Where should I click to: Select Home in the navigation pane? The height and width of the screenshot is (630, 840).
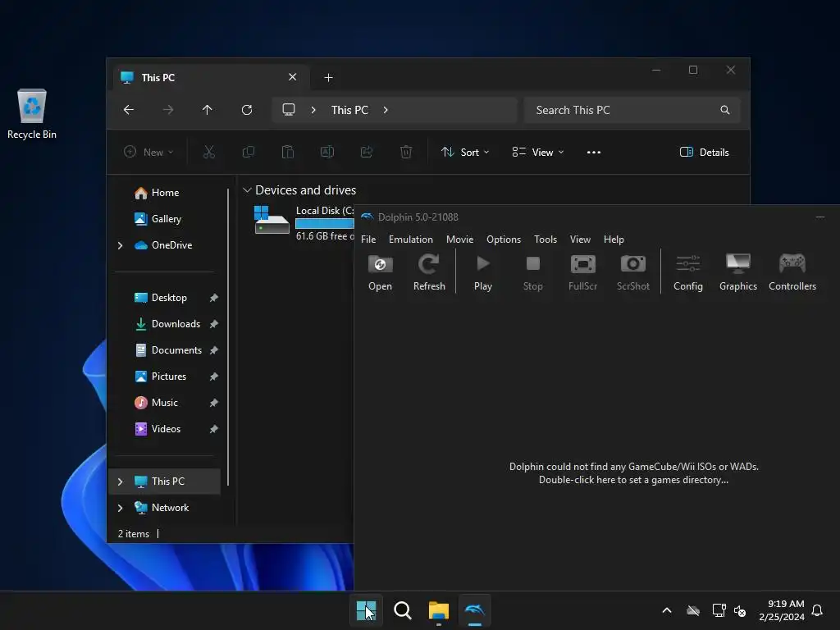(165, 192)
